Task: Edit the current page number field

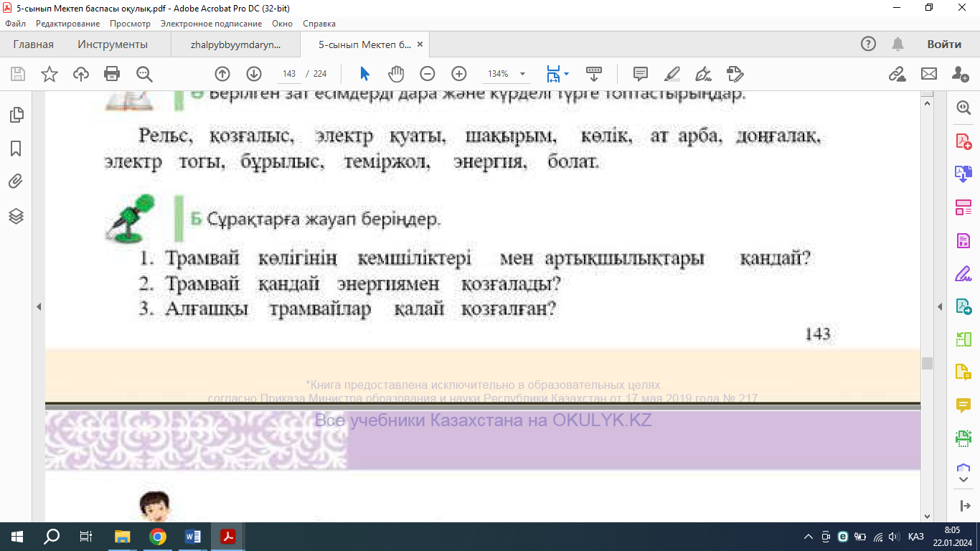Action: click(x=289, y=74)
